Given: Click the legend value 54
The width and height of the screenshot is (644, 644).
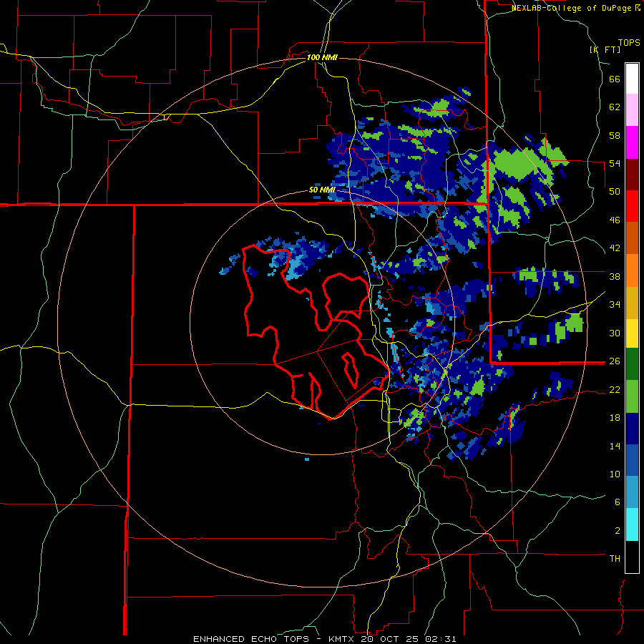Looking at the screenshot, I should tap(615, 163).
